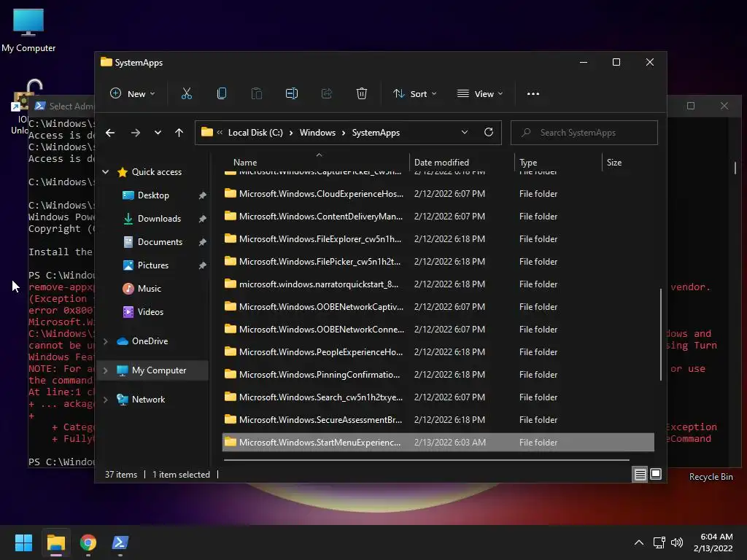The width and height of the screenshot is (747, 560).
Task: Open the Windows Start menu
Action: pyautogui.click(x=23, y=542)
